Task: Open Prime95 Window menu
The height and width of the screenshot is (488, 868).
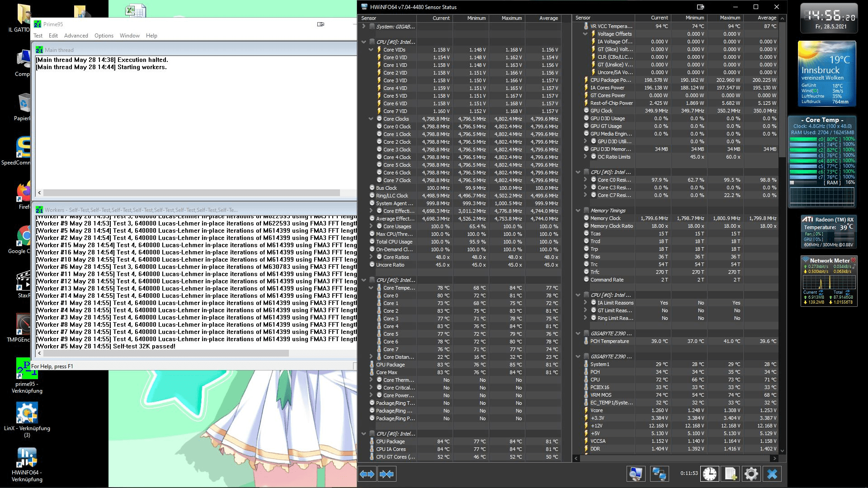Action: [x=130, y=36]
